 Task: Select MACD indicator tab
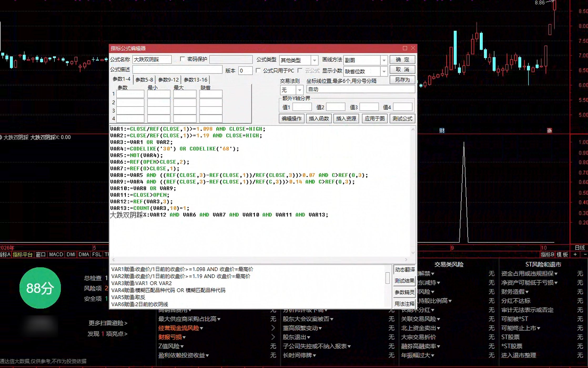coord(56,254)
